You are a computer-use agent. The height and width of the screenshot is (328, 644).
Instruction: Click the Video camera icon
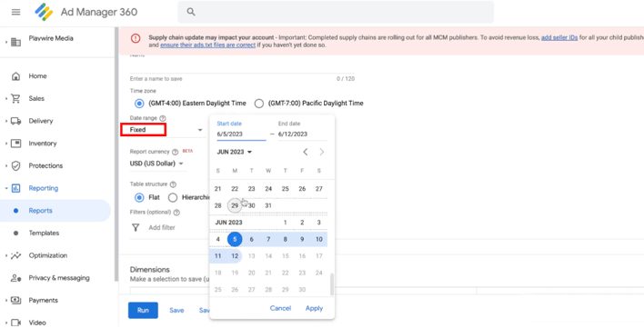pyautogui.click(x=15, y=323)
